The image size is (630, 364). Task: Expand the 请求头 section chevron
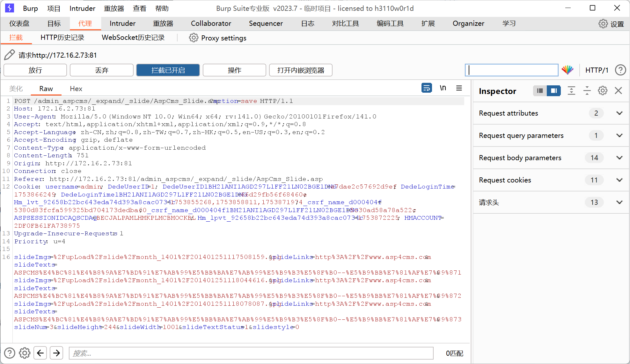(619, 202)
